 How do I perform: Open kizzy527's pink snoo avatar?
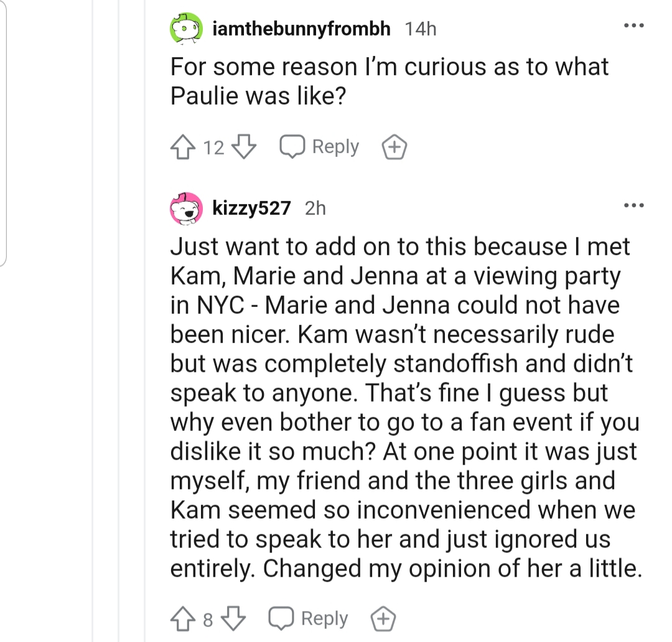(186, 209)
